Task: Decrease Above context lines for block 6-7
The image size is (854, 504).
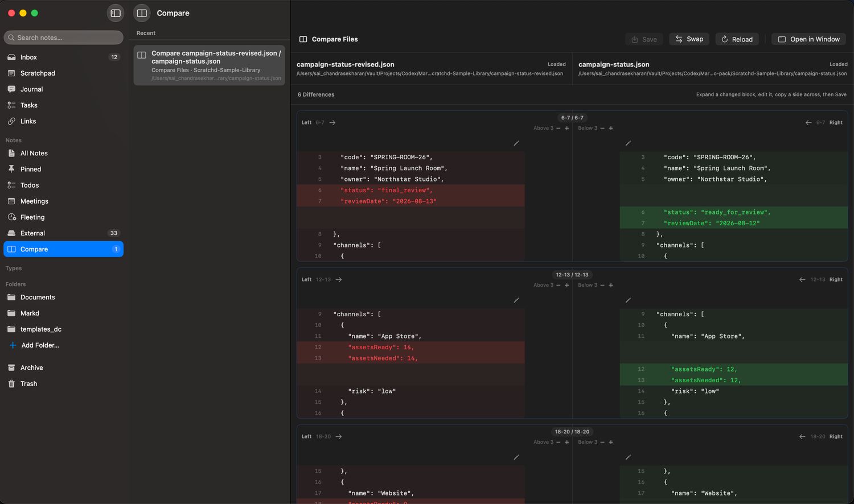Action: click(x=559, y=129)
